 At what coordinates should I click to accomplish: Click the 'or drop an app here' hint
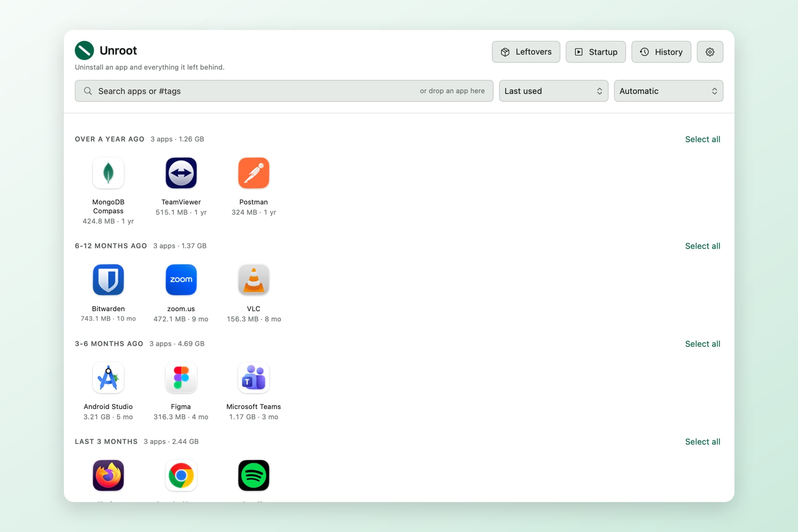point(452,91)
